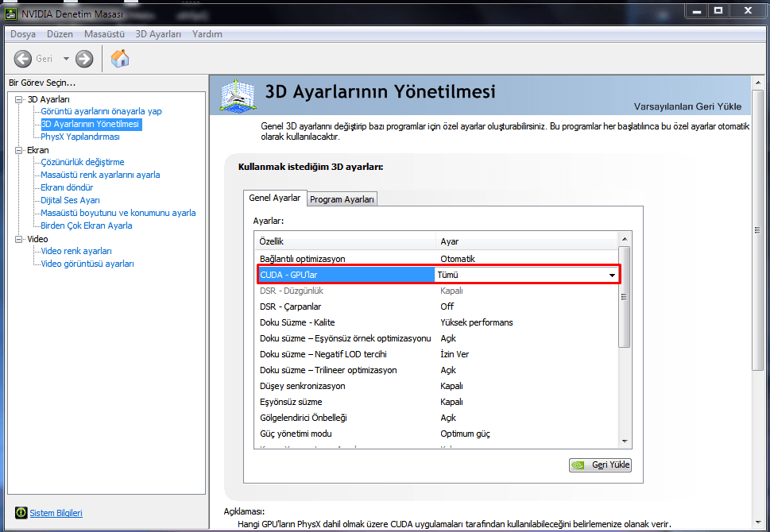The image size is (770, 532).
Task: Click the Geri Yükle button
Action: tap(600, 465)
